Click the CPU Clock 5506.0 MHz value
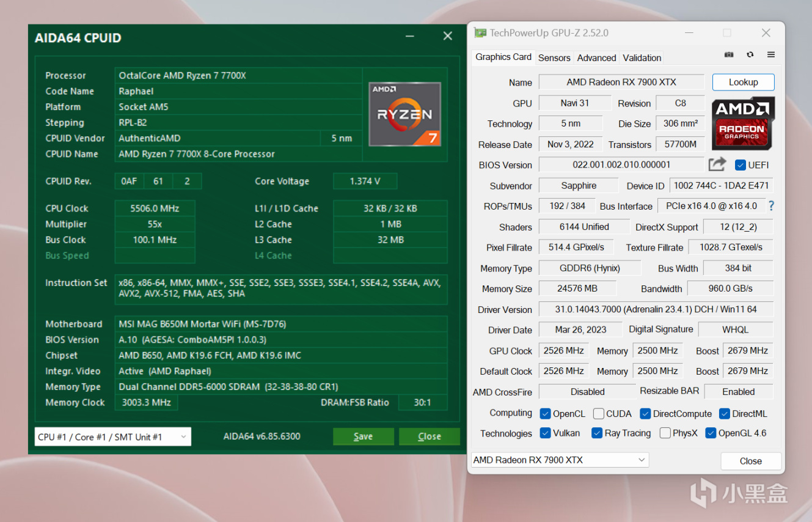The image size is (812, 522). pyautogui.click(x=155, y=208)
